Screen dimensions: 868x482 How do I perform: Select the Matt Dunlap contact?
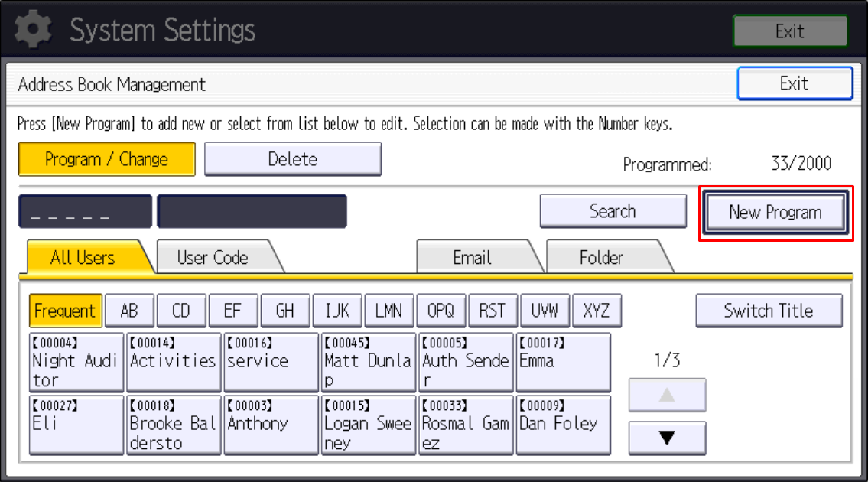tap(368, 362)
